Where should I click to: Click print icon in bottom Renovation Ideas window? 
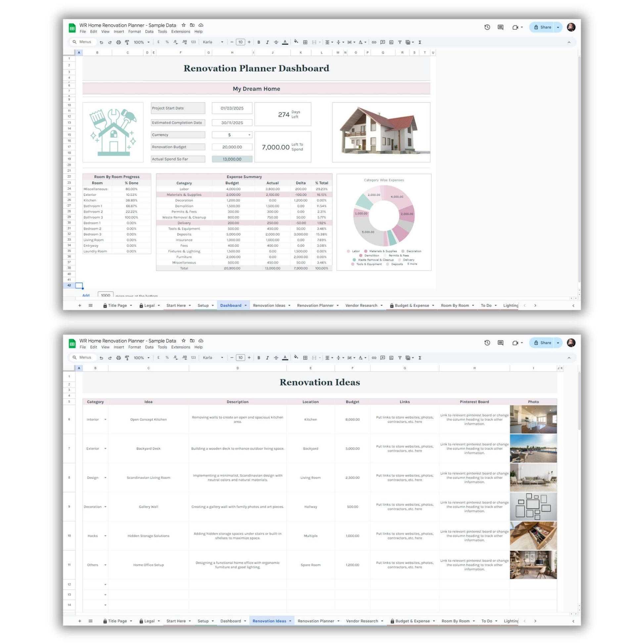pos(118,358)
